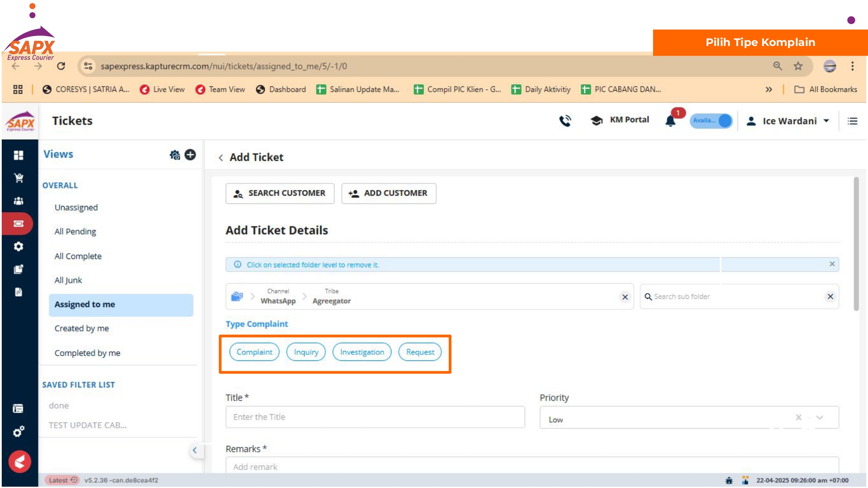Screen dimensions: 868x488
Task: Click the browser zoom magnifier icon
Action: click(777, 66)
